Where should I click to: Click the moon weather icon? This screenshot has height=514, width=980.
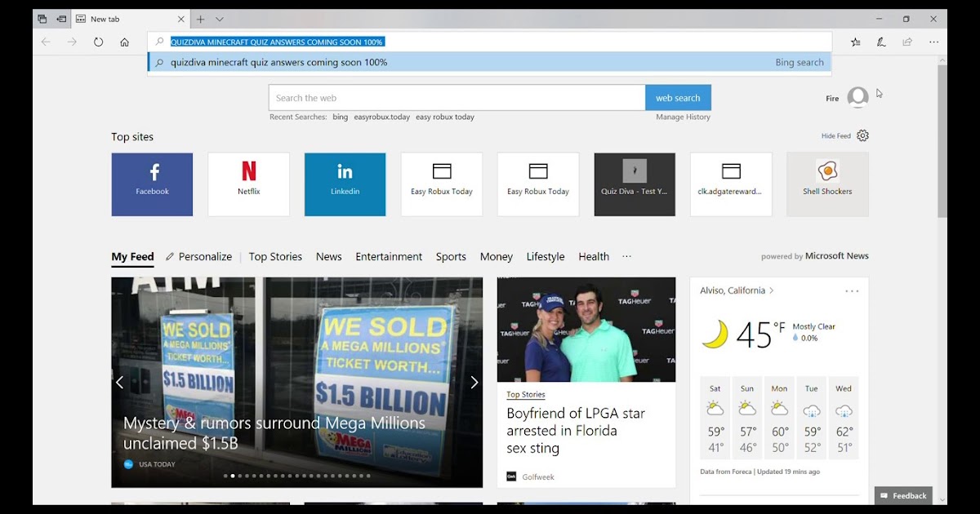click(x=715, y=335)
